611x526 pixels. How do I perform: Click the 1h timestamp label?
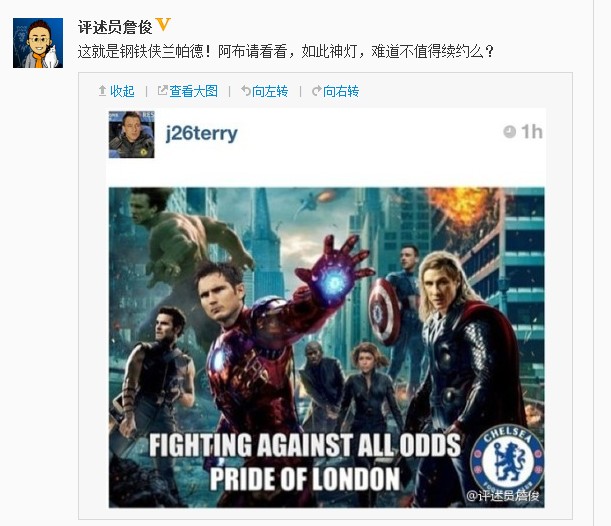[532, 132]
